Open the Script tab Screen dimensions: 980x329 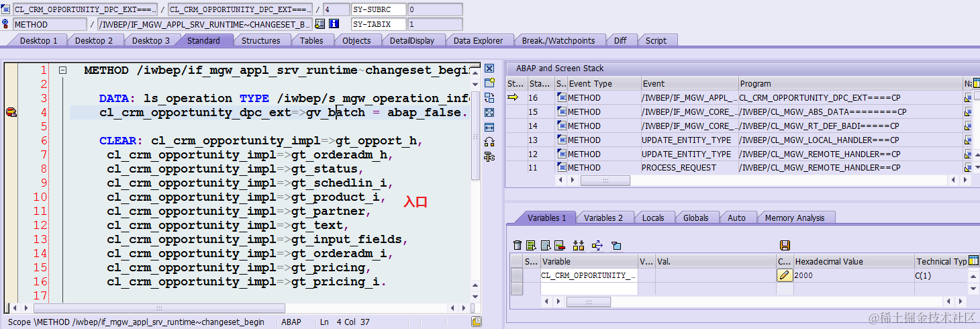[x=656, y=40]
